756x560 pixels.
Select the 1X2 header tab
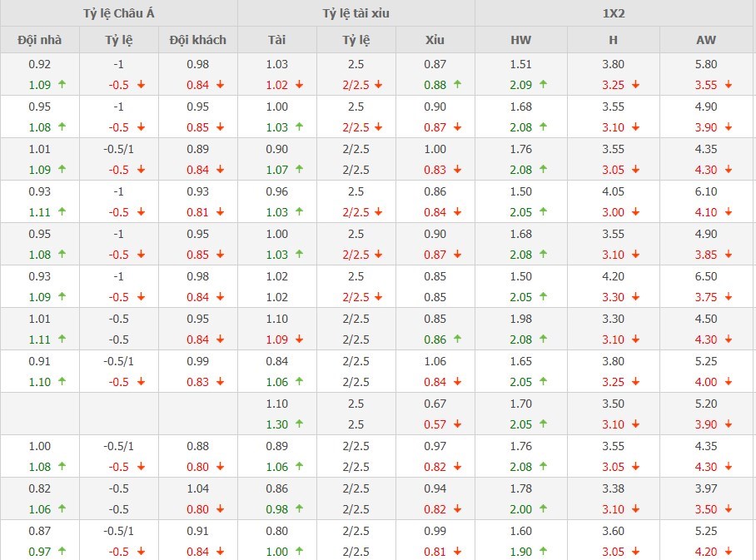point(615,13)
